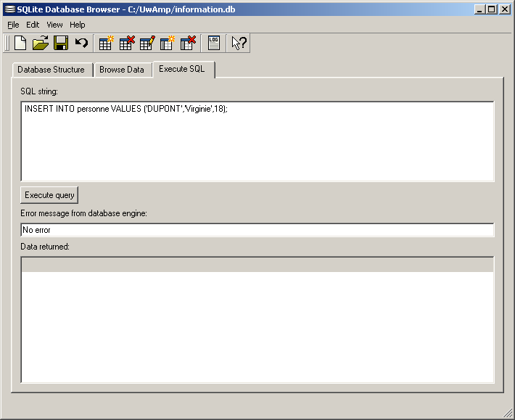This screenshot has width=515, height=420.
Task: Switch to the Database Structure tab
Action: pyautogui.click(x=51, y=70)
